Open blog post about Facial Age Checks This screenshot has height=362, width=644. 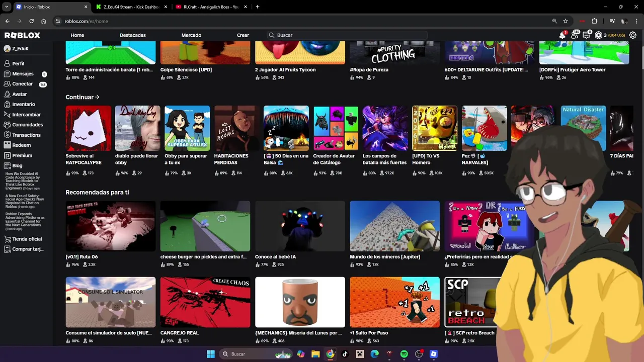(25, 201)
